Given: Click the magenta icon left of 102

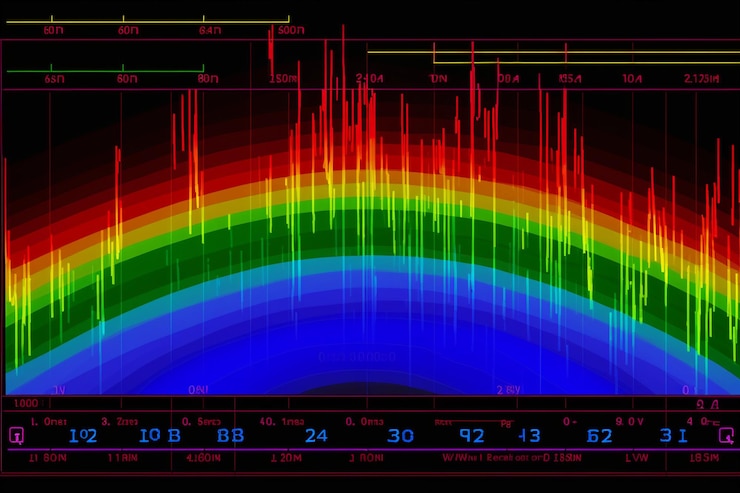Looking at the screenshot, I should [x=17, y=435].
